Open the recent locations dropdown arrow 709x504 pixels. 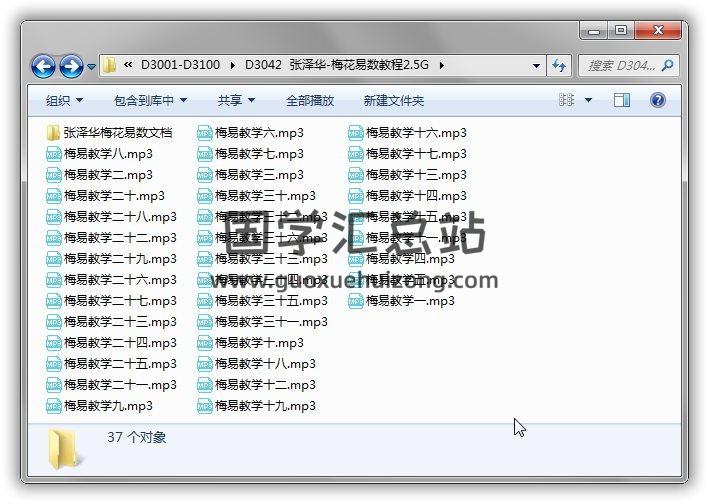tap(91, 66)
